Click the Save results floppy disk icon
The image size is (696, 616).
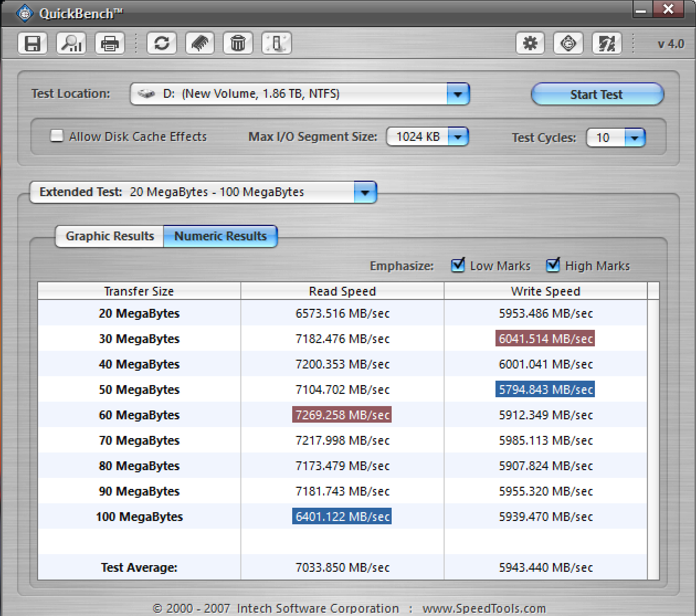[33, 43]
